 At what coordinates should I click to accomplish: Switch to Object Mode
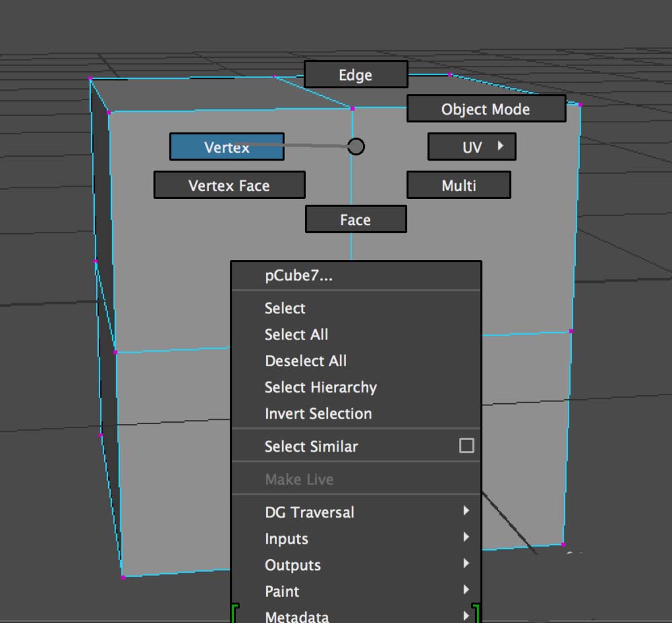click(486, 109)
